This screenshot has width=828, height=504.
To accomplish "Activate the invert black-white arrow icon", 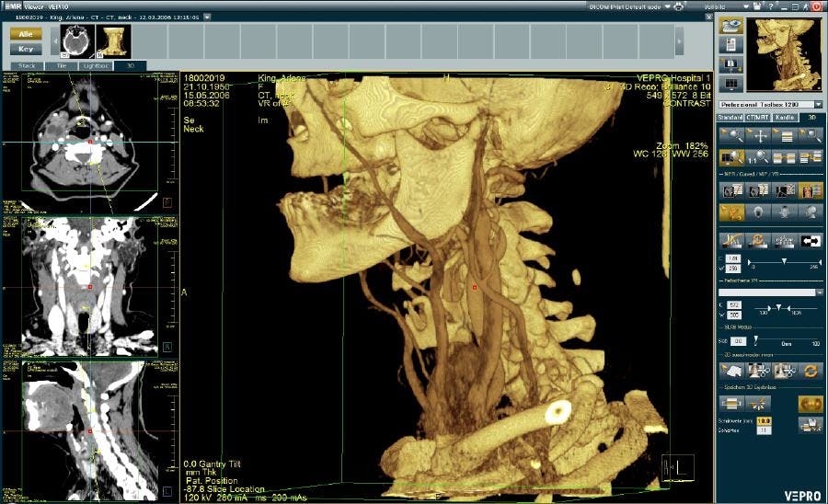I will 810,241.
